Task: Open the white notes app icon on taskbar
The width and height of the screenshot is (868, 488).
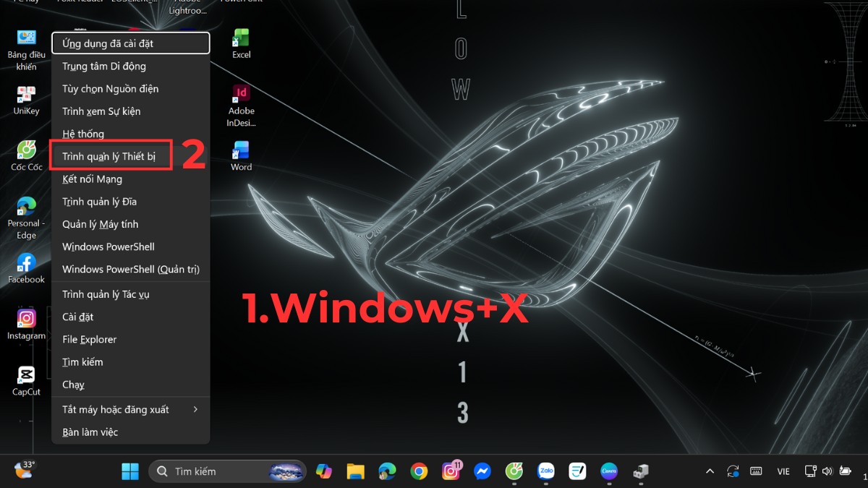Action: click(x=577, y=471)
